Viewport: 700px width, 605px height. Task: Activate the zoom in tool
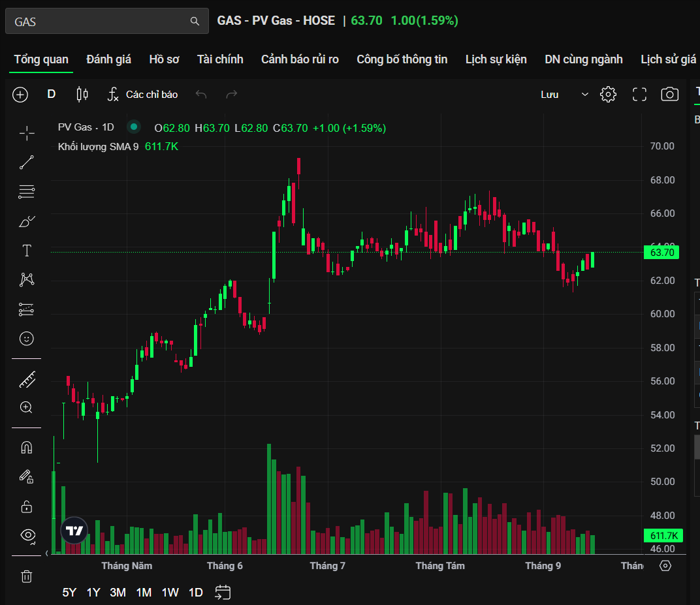click(26, 407)
